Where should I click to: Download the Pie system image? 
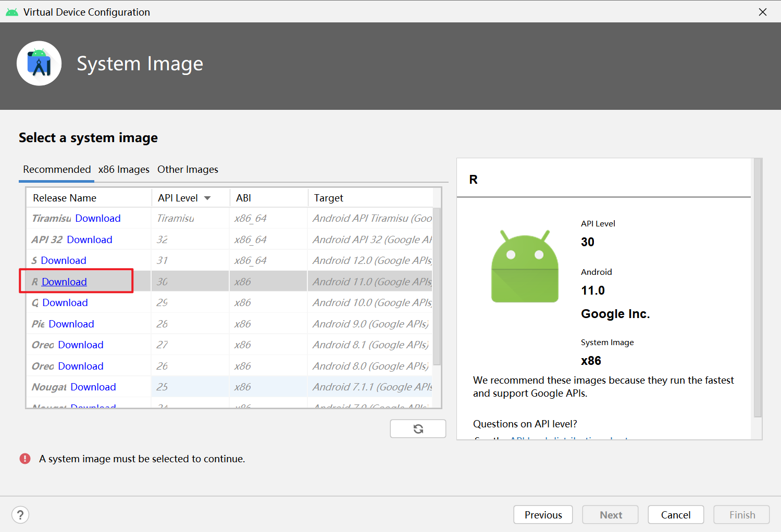point(71,324)
